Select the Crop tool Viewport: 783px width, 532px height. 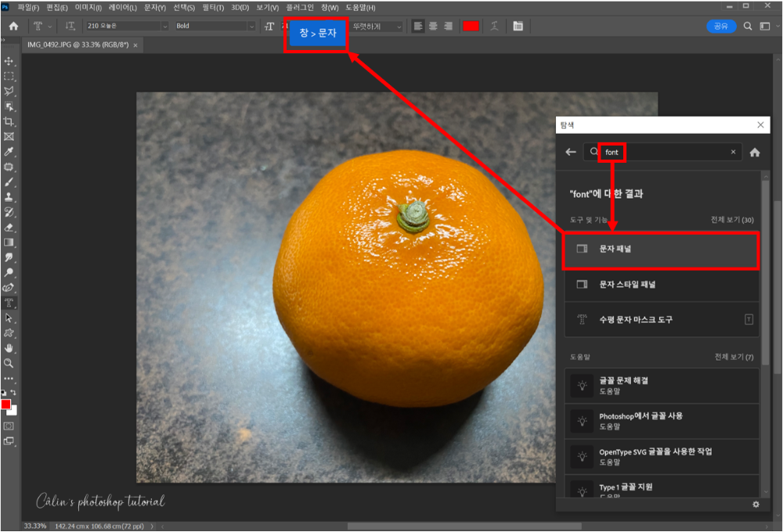(x=9, y=121)
